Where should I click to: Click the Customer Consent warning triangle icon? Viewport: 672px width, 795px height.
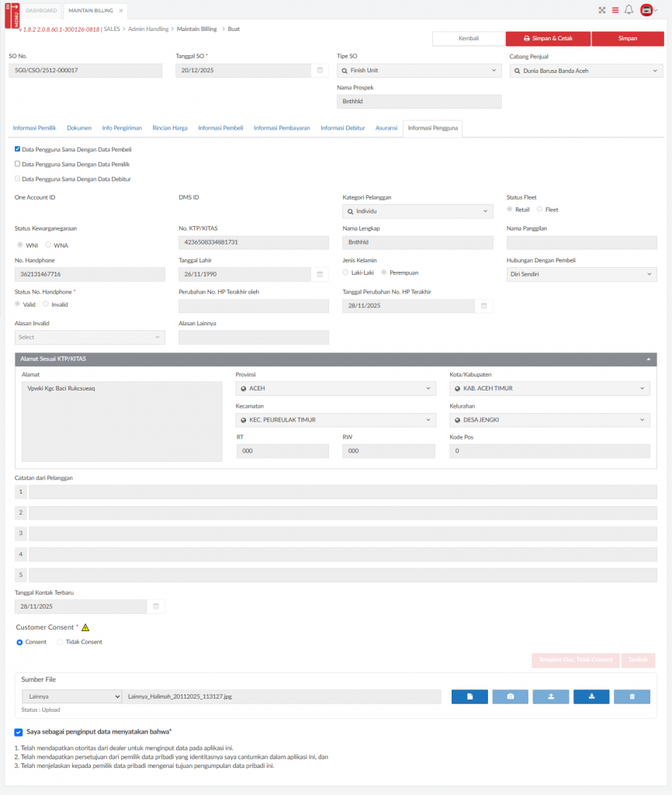[x=85, y=627]
